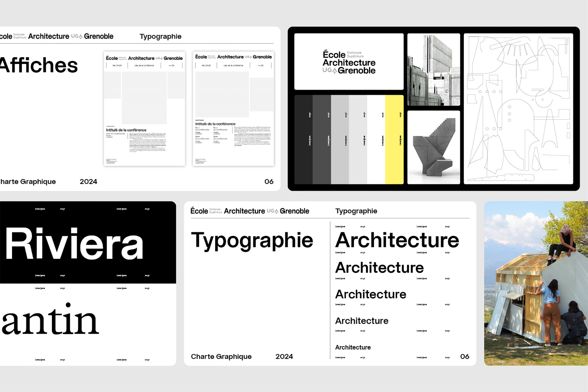Open the concrete staircase sculpture image

(x=433, y=147)
